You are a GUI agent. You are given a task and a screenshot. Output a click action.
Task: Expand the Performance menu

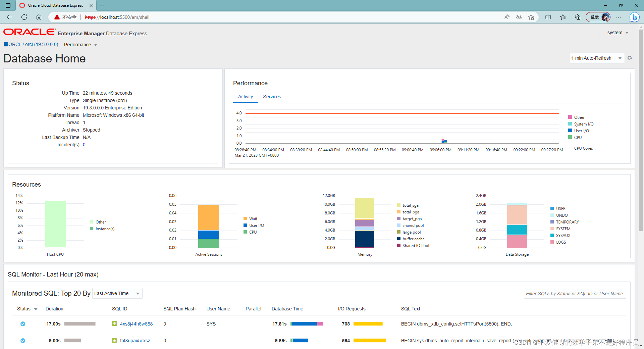point(80,45)
